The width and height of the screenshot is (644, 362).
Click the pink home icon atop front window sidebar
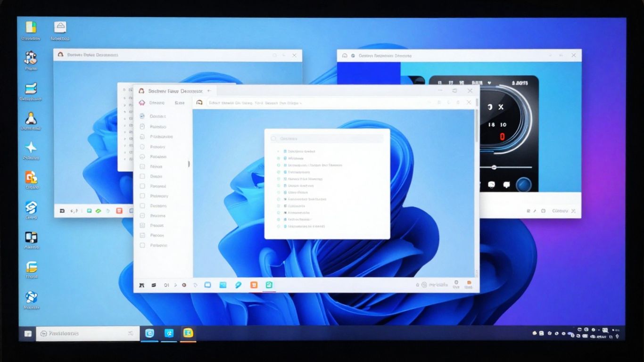(142, 102)
